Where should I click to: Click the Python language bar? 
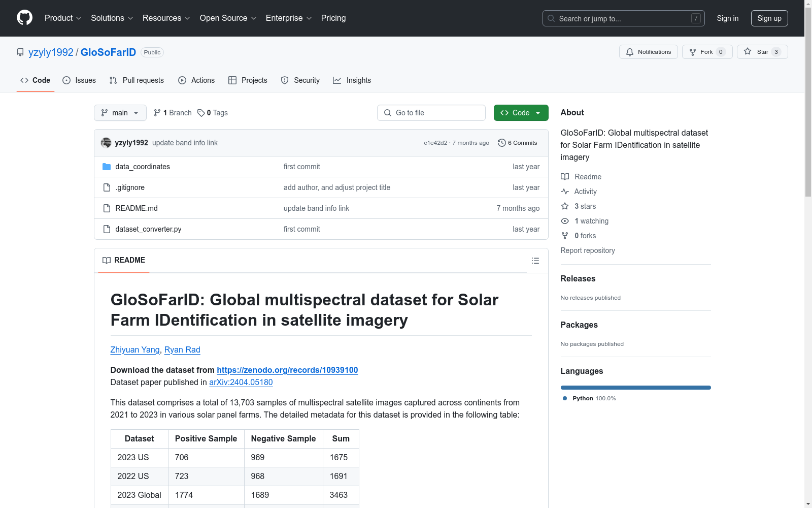click(x=636, y=388)
